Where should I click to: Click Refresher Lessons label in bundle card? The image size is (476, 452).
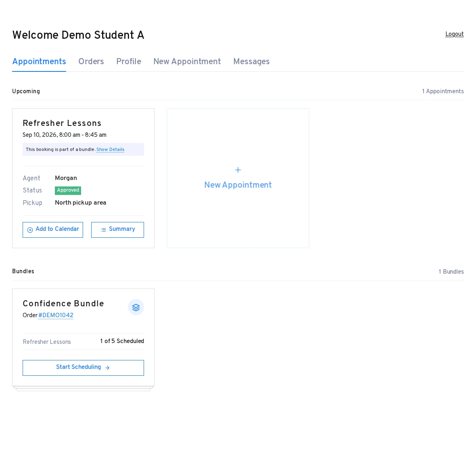(47, 342)
